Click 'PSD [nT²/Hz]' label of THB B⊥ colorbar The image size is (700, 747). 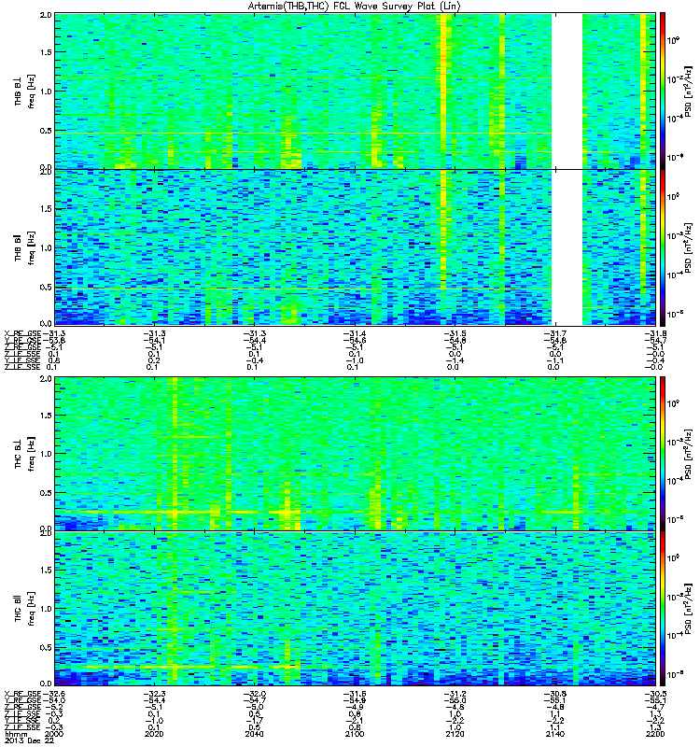tap(687, 92)
